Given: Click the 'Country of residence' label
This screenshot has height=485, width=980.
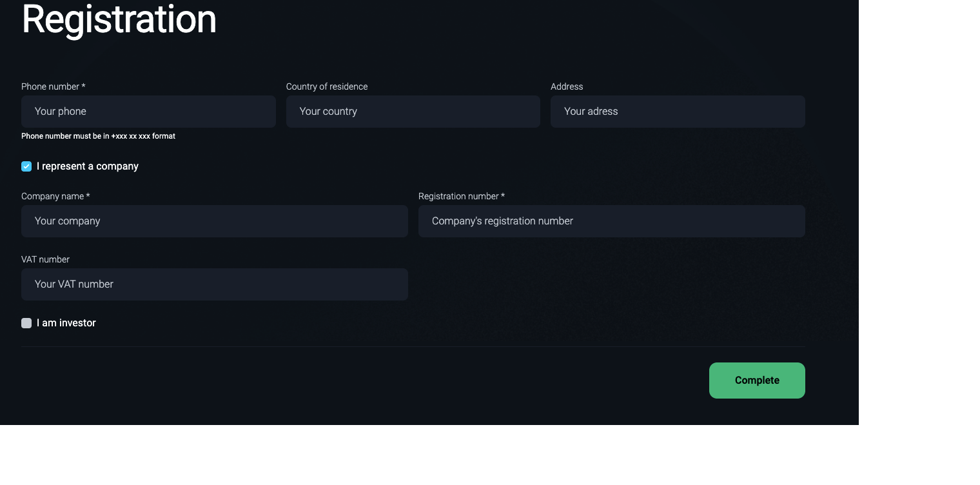Looking at the screenshot, I should pyautogui.click(x=327, y=86).
